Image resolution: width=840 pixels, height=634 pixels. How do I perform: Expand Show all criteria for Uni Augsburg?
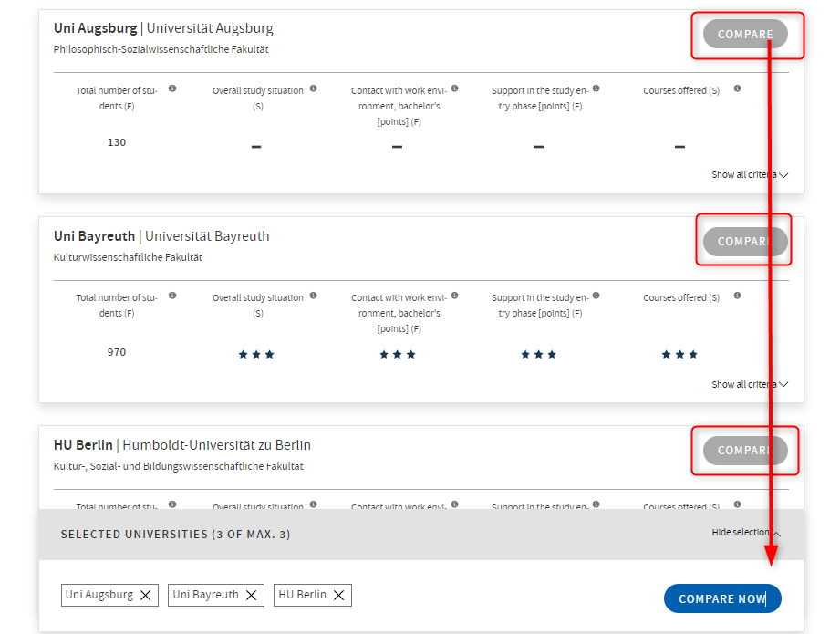750,175
